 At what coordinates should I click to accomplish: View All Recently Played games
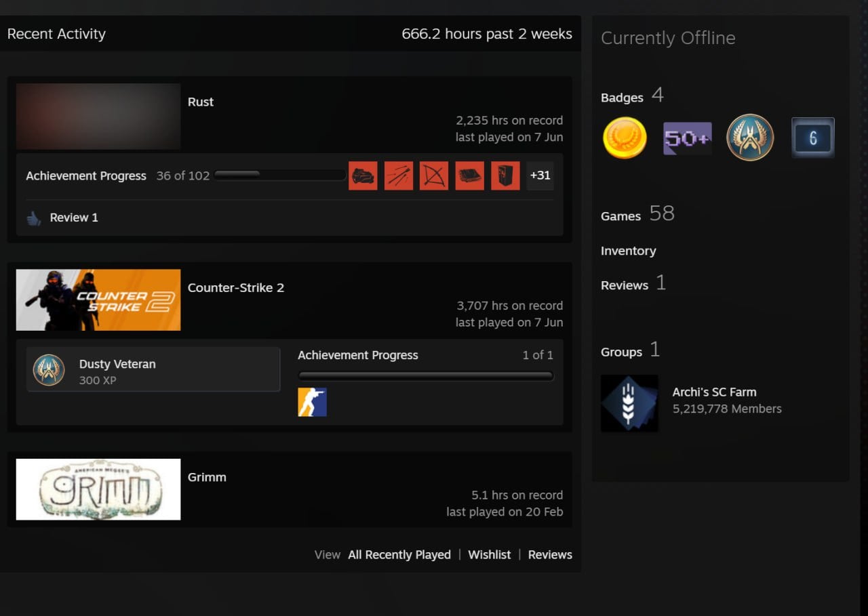(399, 554)
